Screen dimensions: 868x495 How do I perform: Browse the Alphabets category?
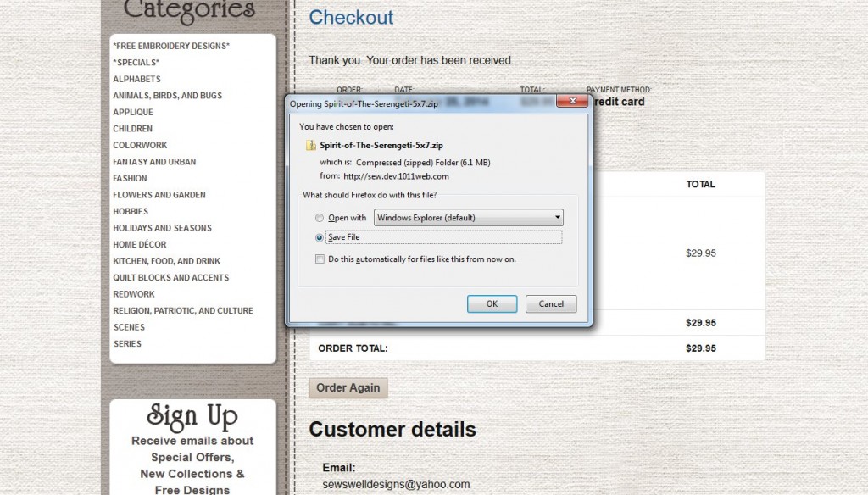[136, 79]
